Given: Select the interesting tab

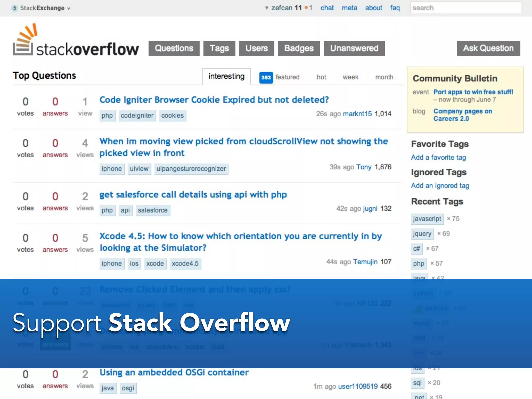Looking at the screenshot, I should coord(227,76).
